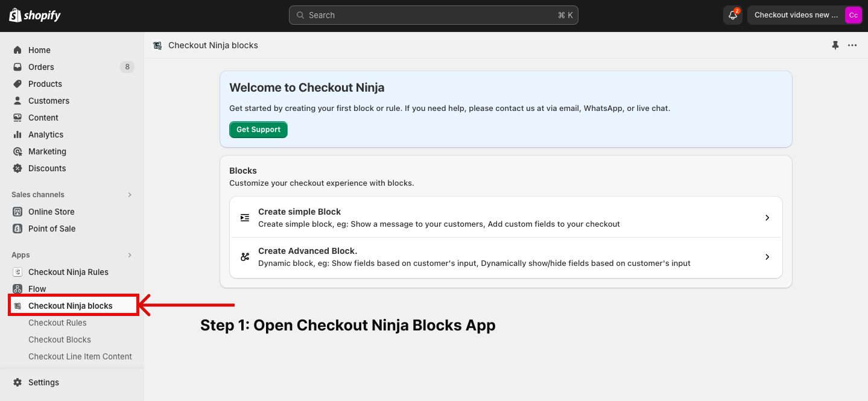Expand the Apps section chevron

129,255
